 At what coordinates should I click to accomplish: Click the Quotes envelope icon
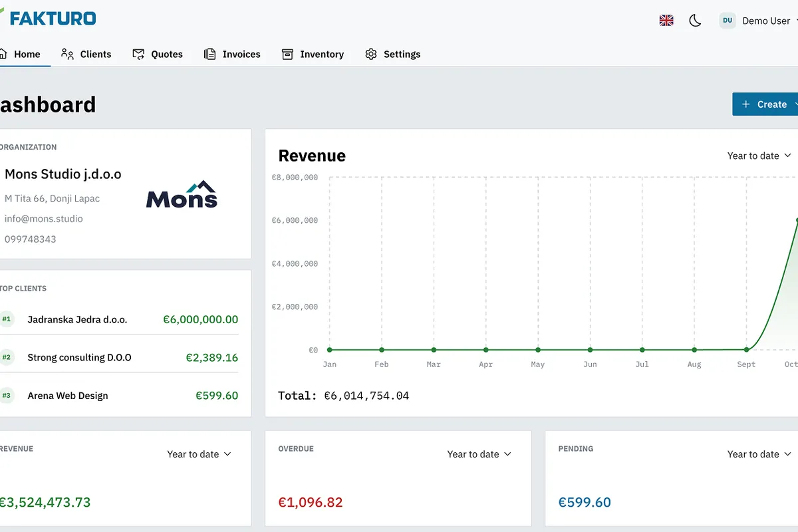pos(138,55)
